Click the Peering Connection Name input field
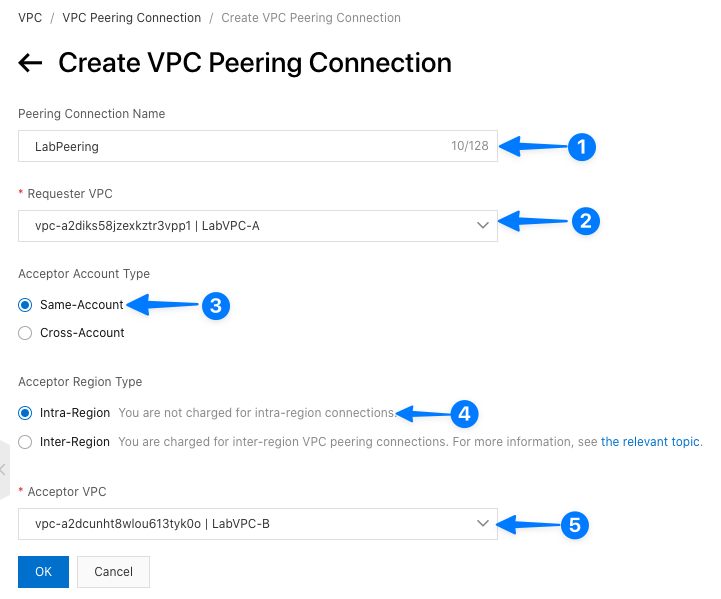 [x=230, y=146]
